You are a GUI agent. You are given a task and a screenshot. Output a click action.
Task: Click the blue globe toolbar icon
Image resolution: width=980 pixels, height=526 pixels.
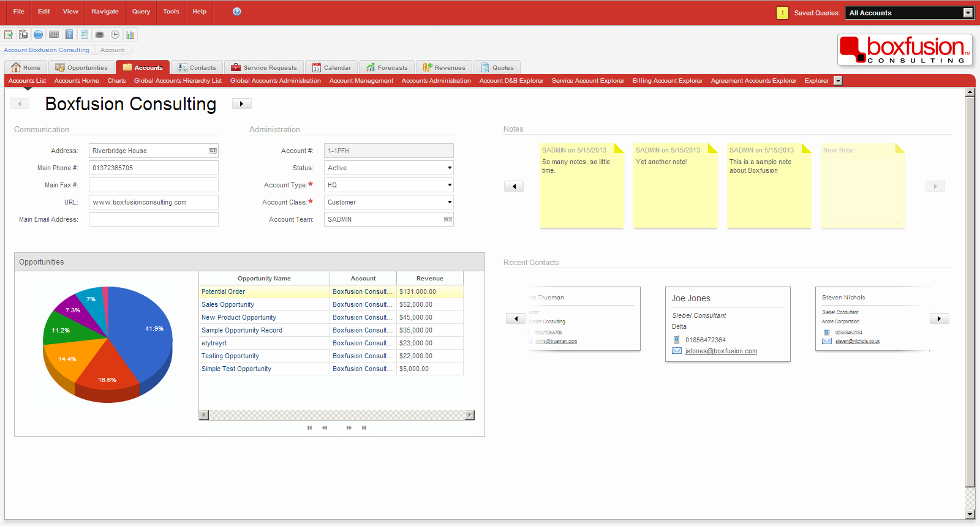(x=39, y=34)
